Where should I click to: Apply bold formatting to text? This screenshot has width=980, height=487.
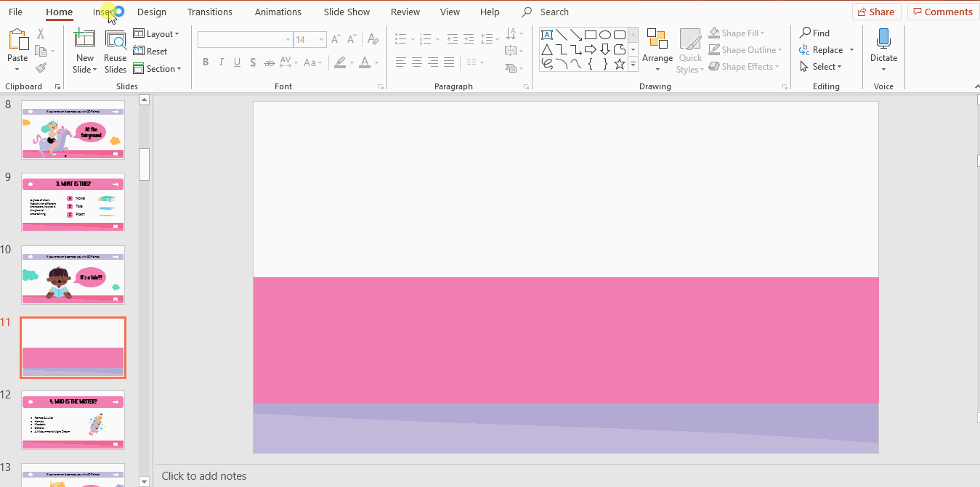pyautogui.click(x=206, y=62)
